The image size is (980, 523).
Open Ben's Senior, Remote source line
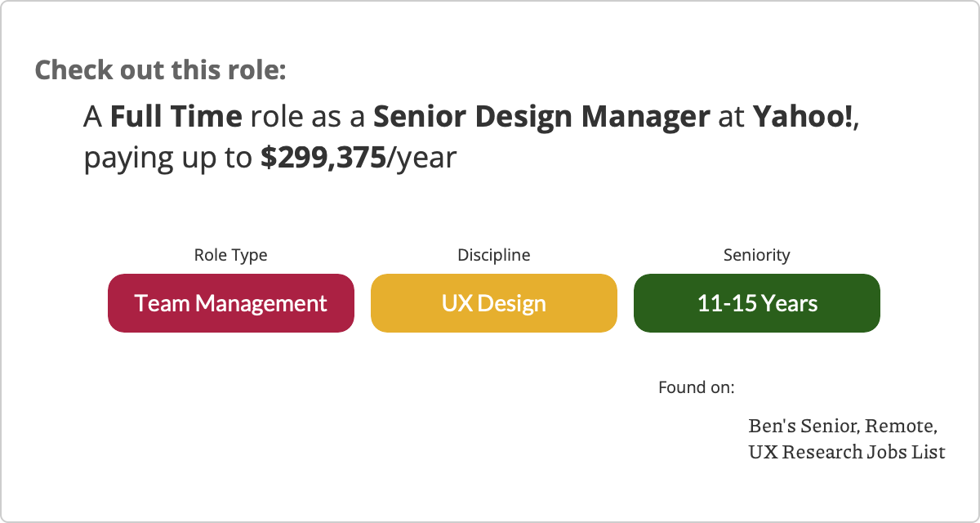[842, 426]
